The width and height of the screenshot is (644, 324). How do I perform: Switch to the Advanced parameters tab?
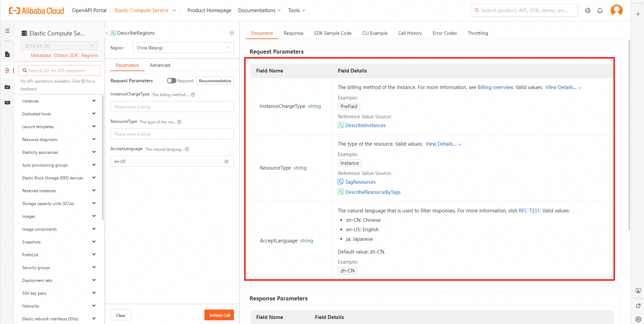tap(160, 65)
